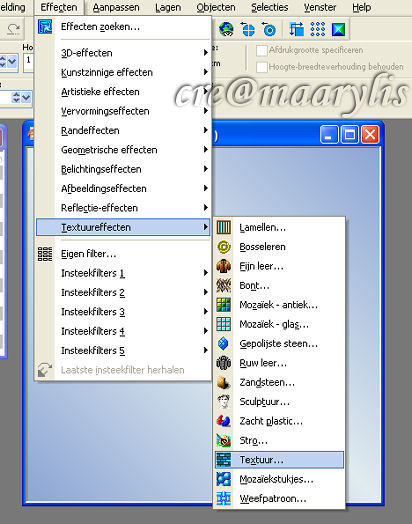Click the Effecten zoeken… icon

[45, 26]
